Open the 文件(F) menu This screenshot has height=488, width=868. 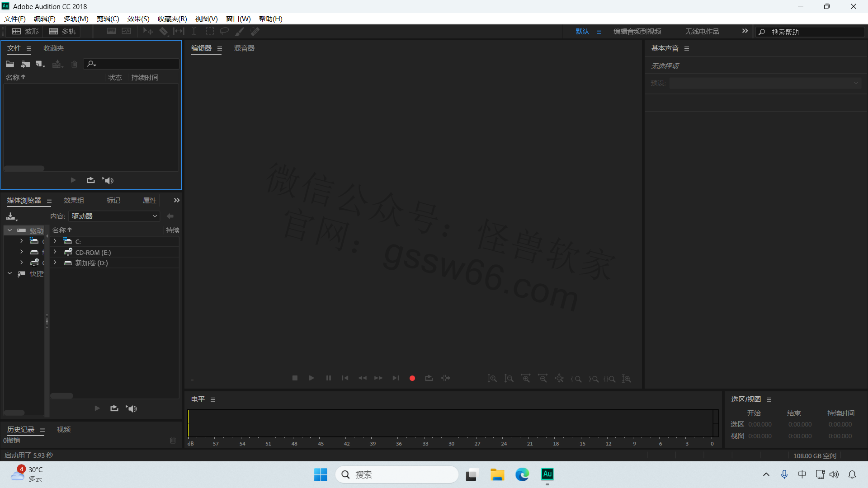click(x=15, y=19)
